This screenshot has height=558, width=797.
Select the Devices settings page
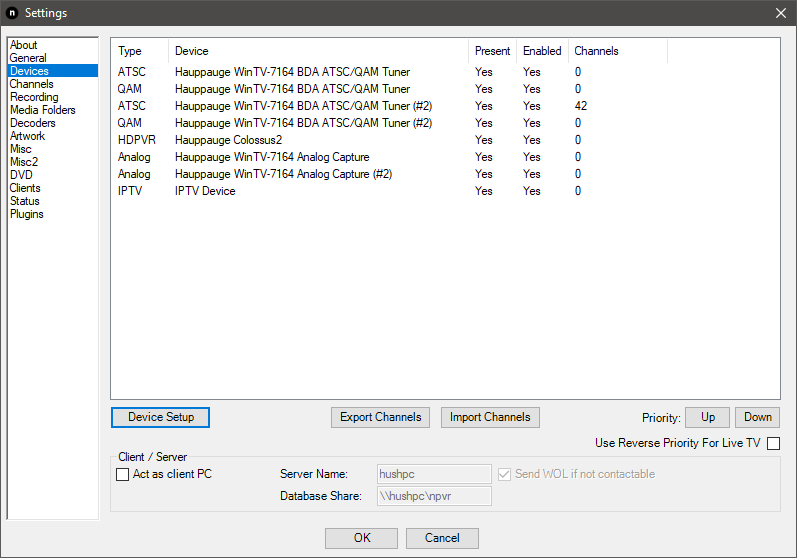53,71
